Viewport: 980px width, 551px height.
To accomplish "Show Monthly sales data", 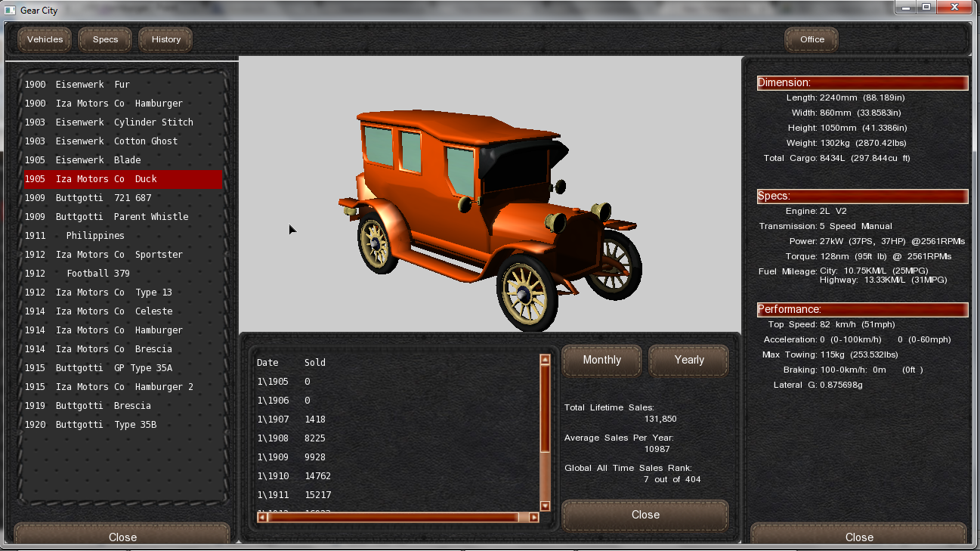I will tap(601, 360).
